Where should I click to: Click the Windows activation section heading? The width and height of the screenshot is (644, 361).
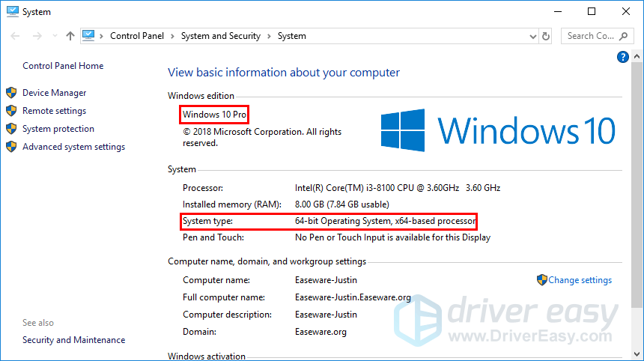(x=207, y=356)
